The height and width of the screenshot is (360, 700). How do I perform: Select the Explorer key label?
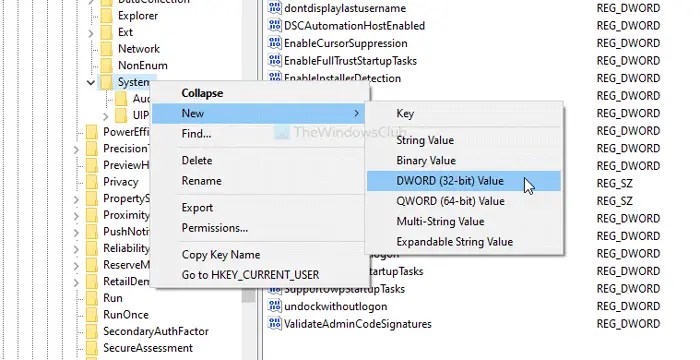(138, 16)
